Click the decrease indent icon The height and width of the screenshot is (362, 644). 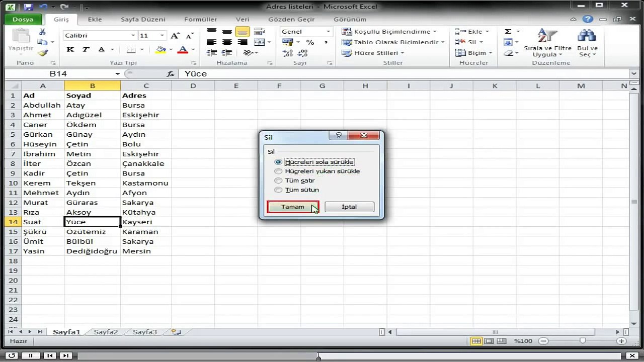212,53
